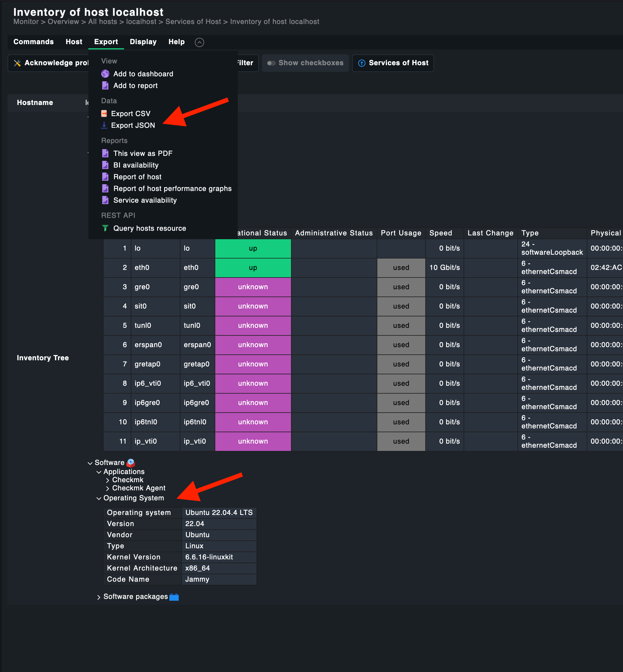The image size is (623, 672).
Task: Collapse the menu bar with round chevron
Action: pos(199,42)
